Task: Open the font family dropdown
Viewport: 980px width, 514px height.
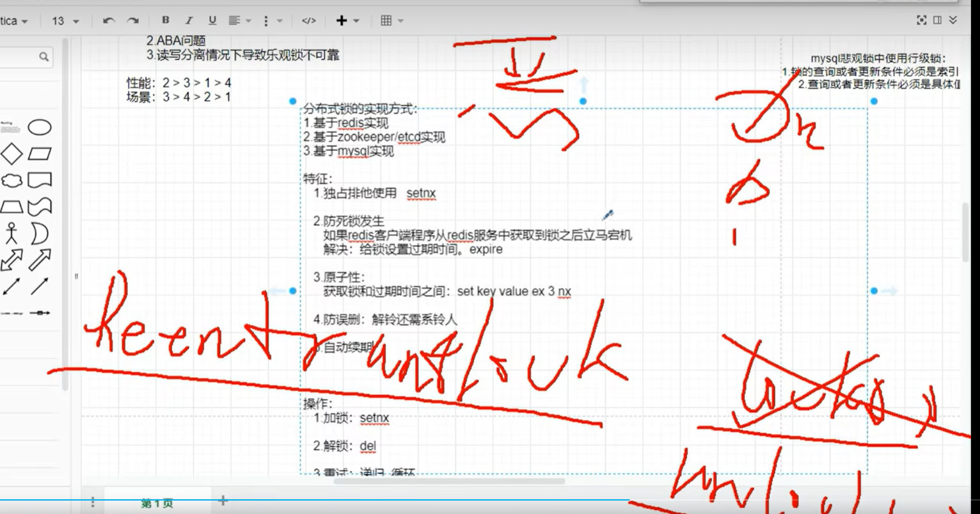Action: (x=14, y=21)
